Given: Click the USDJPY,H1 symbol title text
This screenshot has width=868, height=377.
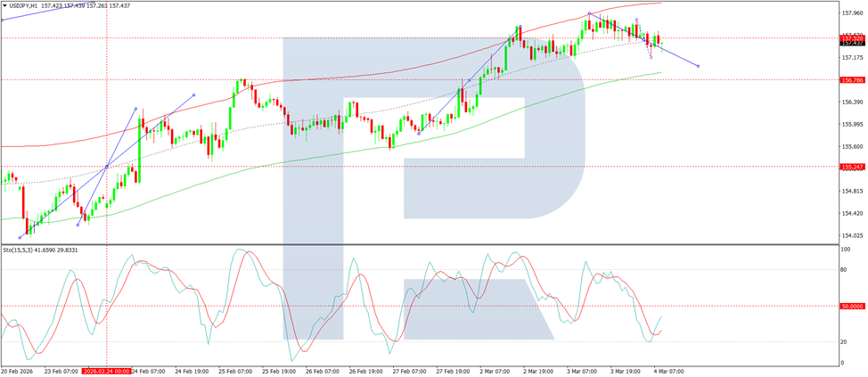Looking at the screenshot, I should pos(22,4).
